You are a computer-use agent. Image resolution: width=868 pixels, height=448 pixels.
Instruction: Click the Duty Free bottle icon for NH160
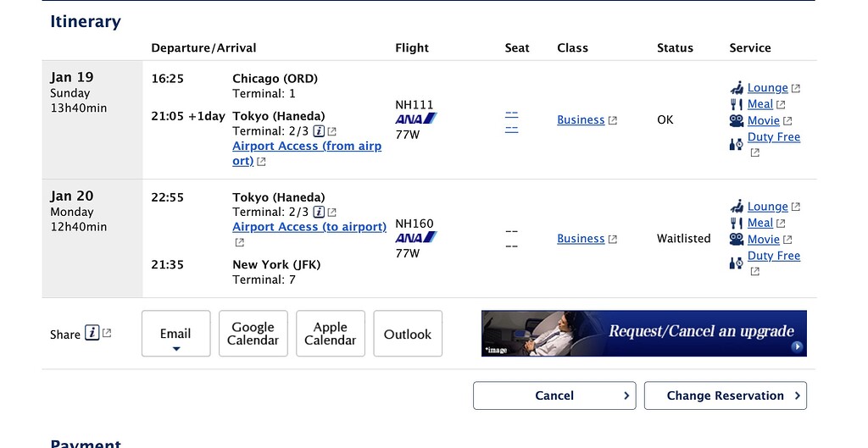pos(737,263)
